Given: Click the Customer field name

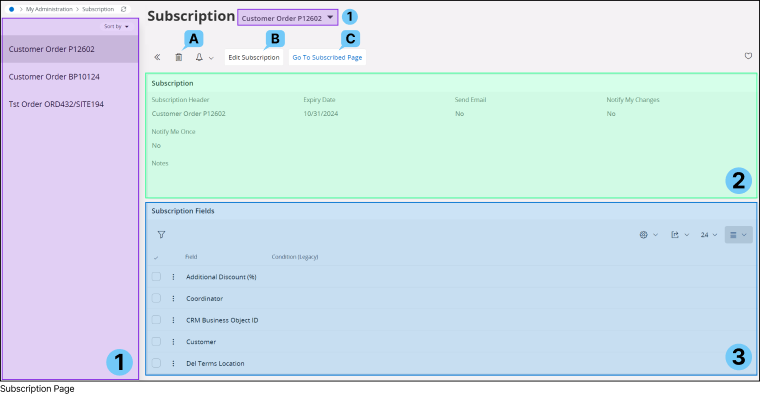Looking at the screenshot, I should pos(201,342).
